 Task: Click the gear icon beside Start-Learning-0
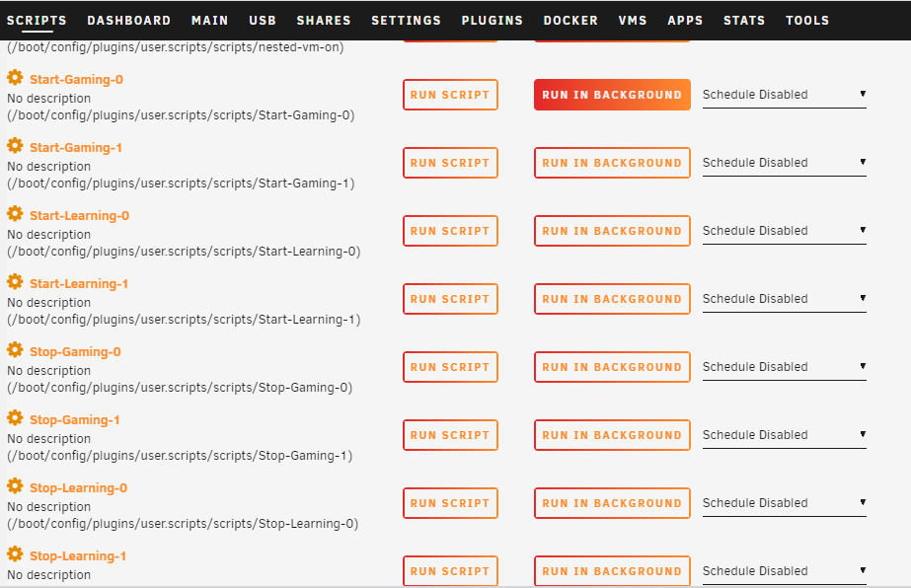(15, 213)
